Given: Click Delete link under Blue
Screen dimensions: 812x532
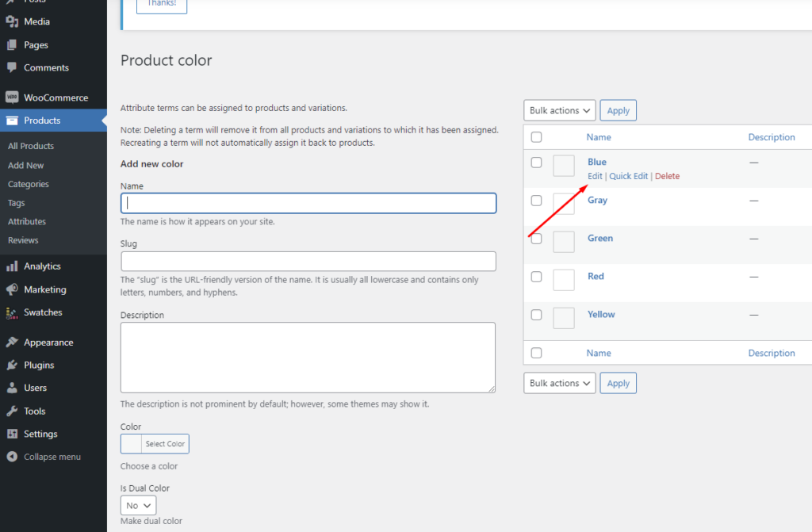Looking at the screenshot, I should coord(667,176).
